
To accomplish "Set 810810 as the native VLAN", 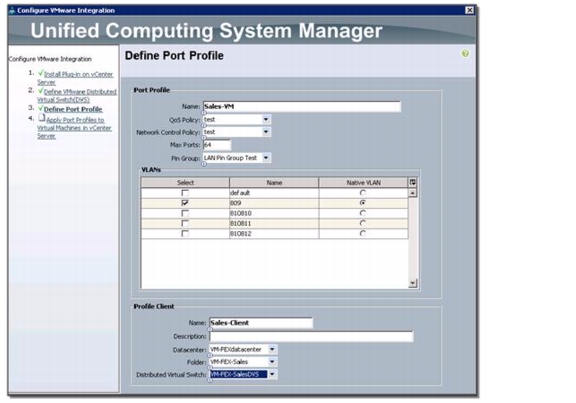I will 363,213.
